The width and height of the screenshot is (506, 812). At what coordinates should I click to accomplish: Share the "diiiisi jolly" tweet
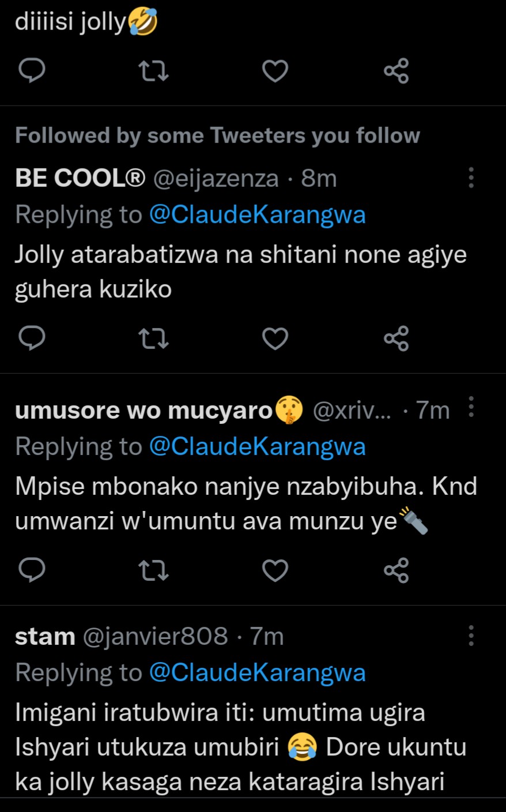pos(397,71)
